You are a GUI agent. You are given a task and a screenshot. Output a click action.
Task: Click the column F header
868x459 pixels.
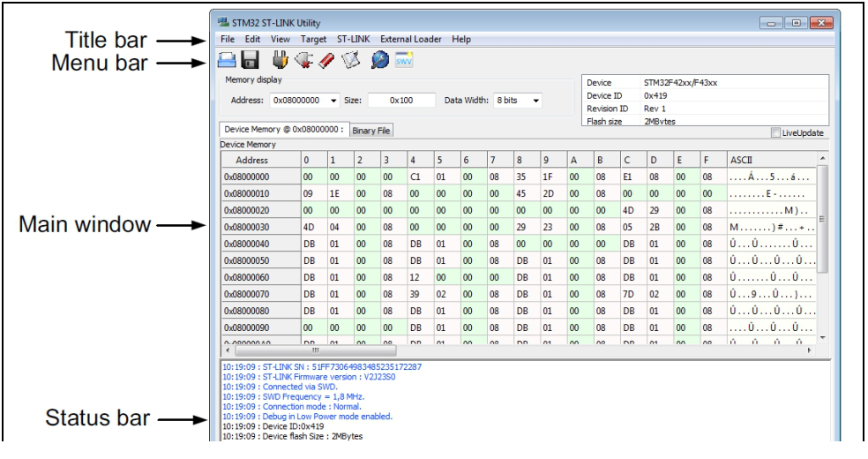(713, 160)
